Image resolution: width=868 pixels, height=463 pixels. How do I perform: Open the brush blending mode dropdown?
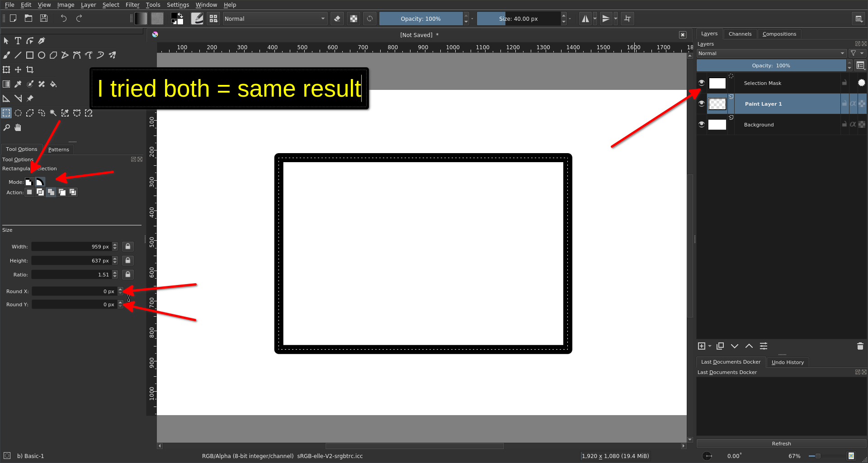[274, 19]
